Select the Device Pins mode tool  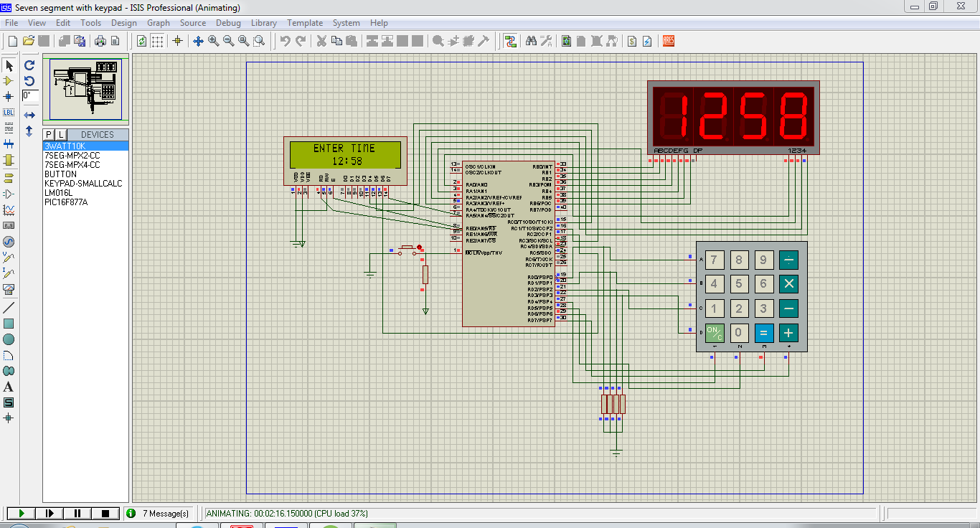pos(9,194)
